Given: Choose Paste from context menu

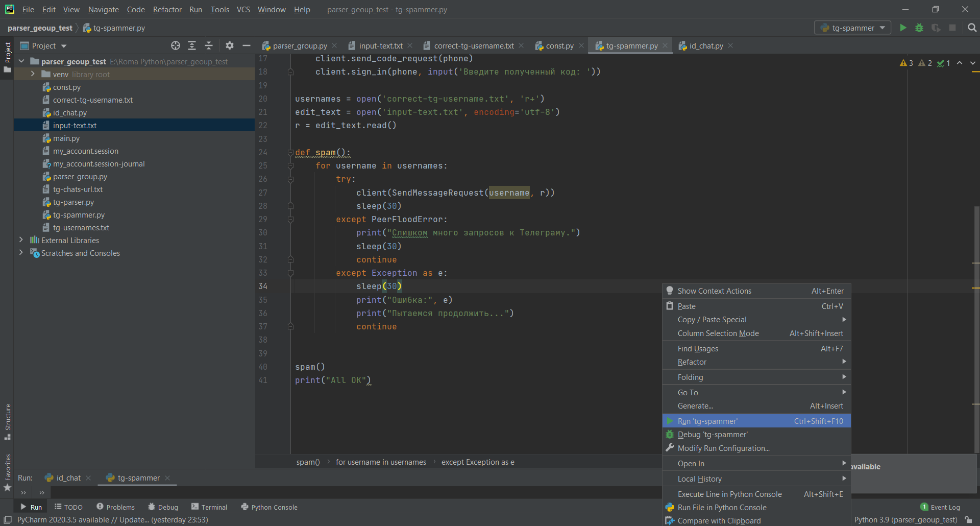Looking at the screenshot, I should point(756,306).
